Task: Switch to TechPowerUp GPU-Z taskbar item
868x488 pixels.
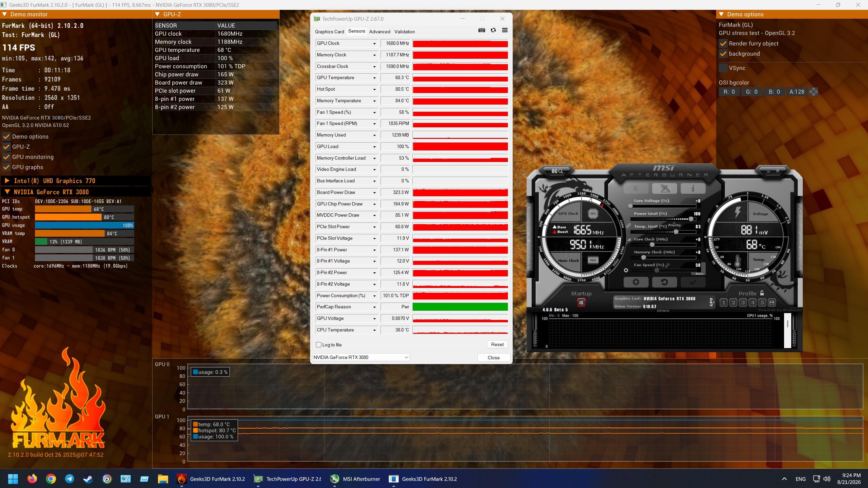Action: [x=287, y=479]
